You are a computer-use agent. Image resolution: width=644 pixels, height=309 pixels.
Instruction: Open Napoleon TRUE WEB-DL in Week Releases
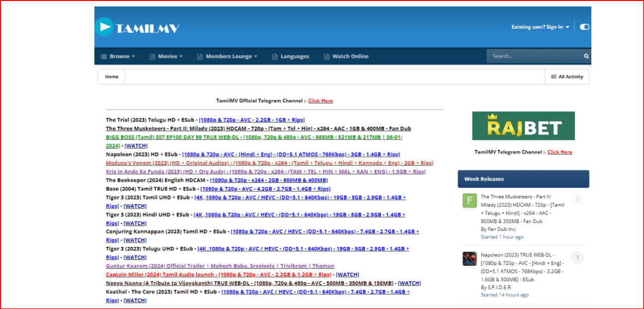pos(522,267)
